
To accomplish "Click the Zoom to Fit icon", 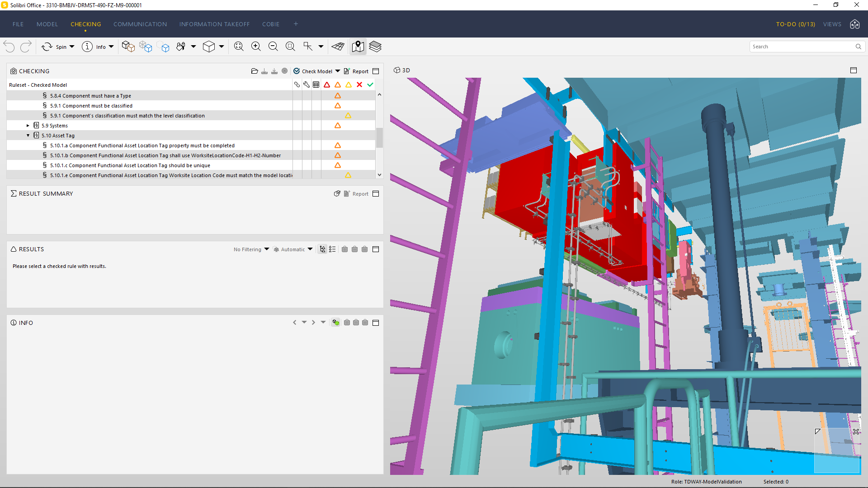I will [239, 47].
